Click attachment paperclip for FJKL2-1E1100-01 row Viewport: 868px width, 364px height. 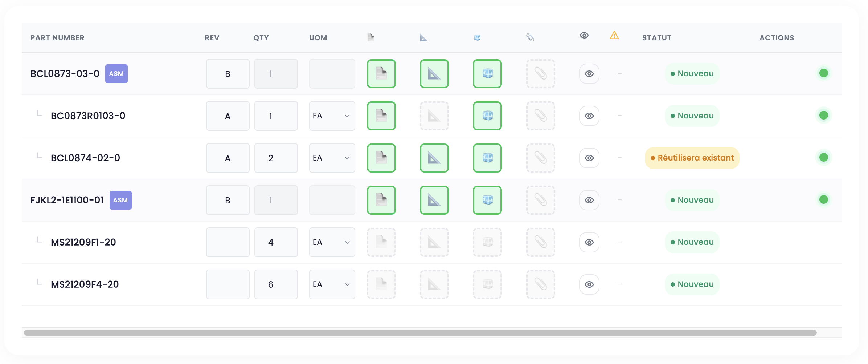pyautogui.click(x=540, y=200)
